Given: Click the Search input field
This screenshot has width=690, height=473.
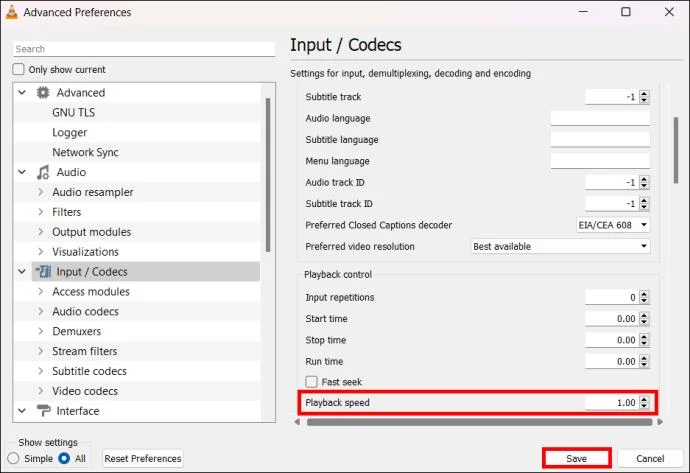Looking at the screenshot, I should coord(144,49).
